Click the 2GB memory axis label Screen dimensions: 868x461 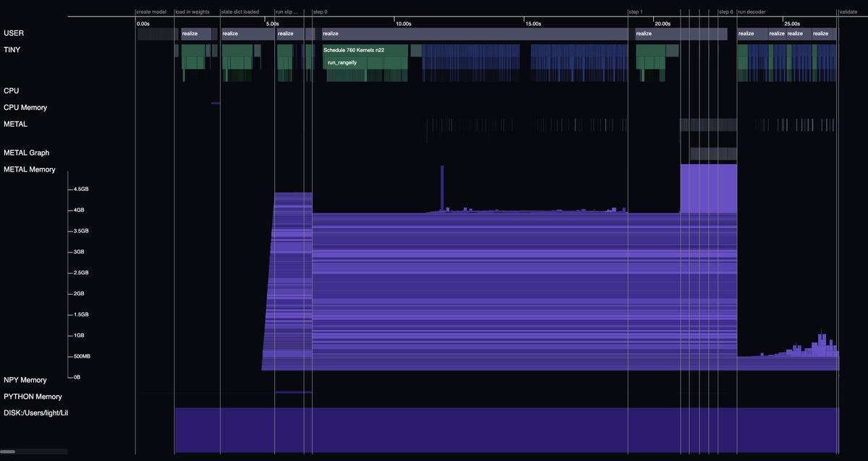click(x=79, y=294)
